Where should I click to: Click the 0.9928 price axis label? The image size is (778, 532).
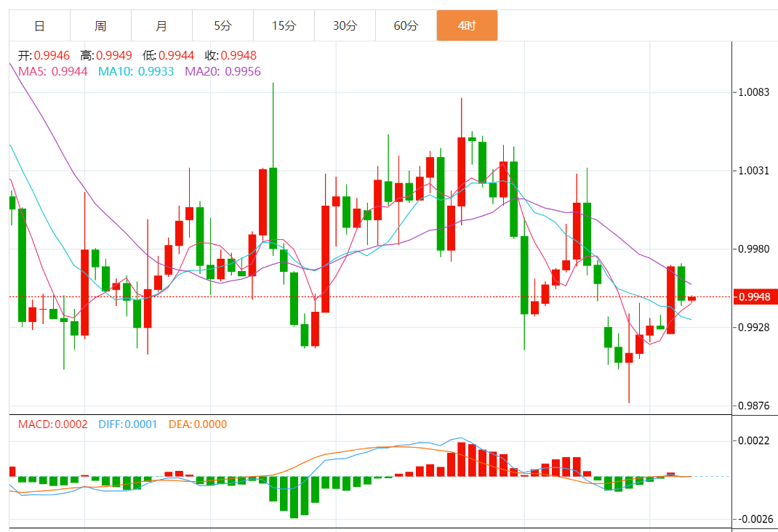754,327
